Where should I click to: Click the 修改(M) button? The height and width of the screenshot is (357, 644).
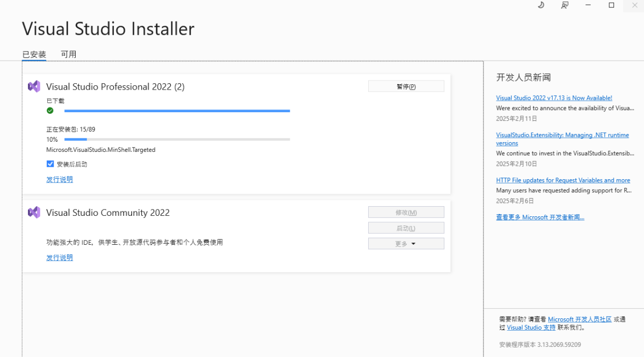406,213
